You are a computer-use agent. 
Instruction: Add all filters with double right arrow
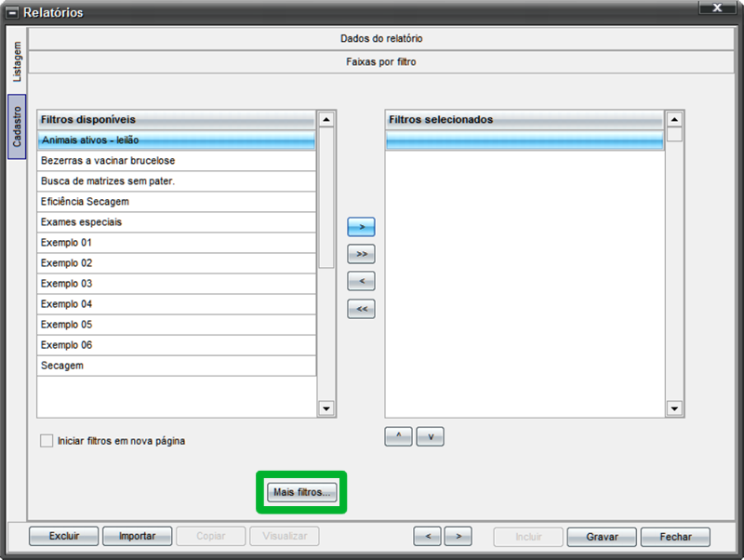361,254
